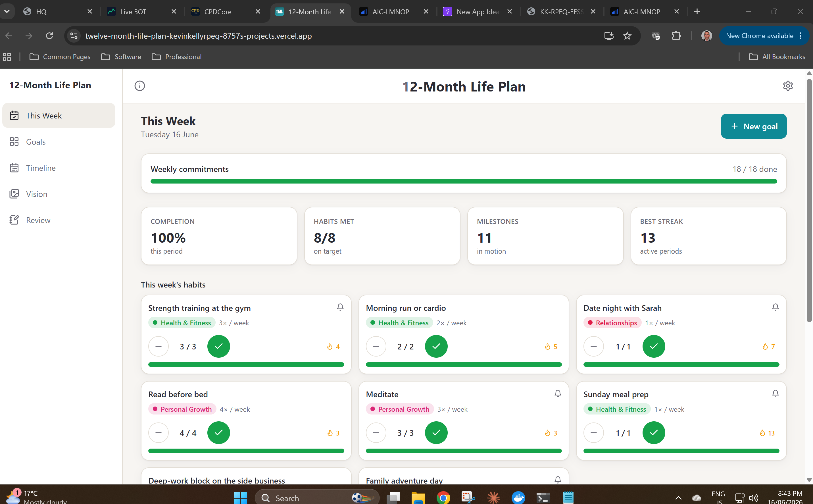This screenshot has width=813, height=504.
Task: Decrease Strength training count with minus button
Action: 159,346
